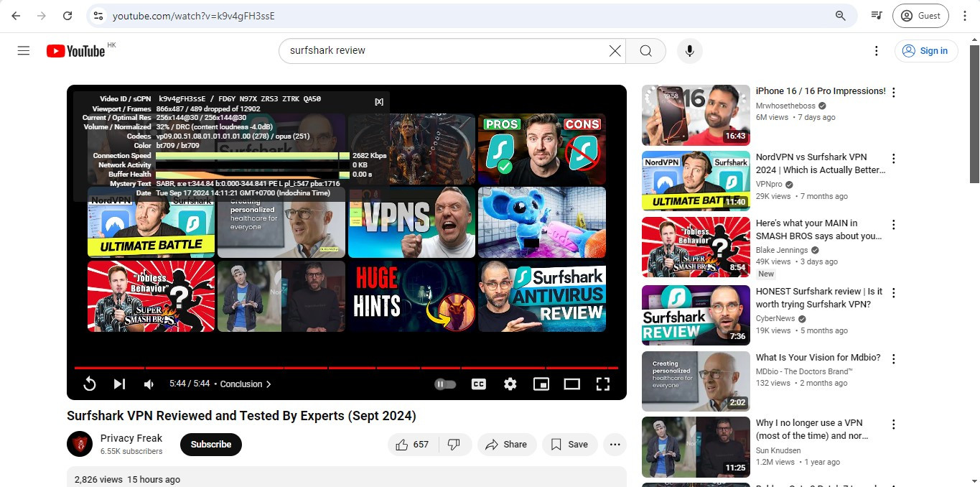980x487 pixels.
Task: Replay the video
Action: [x=90, y=384]
